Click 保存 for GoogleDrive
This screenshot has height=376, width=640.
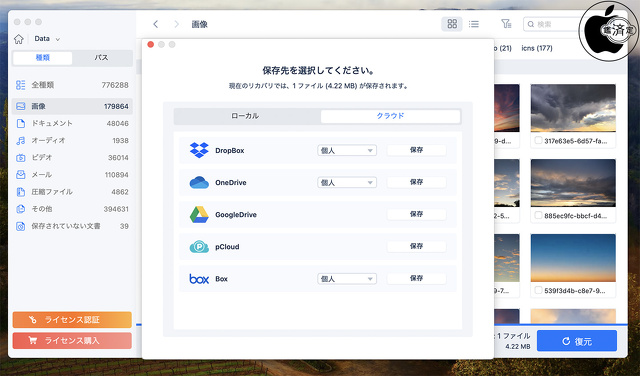[x=416, y=214]
